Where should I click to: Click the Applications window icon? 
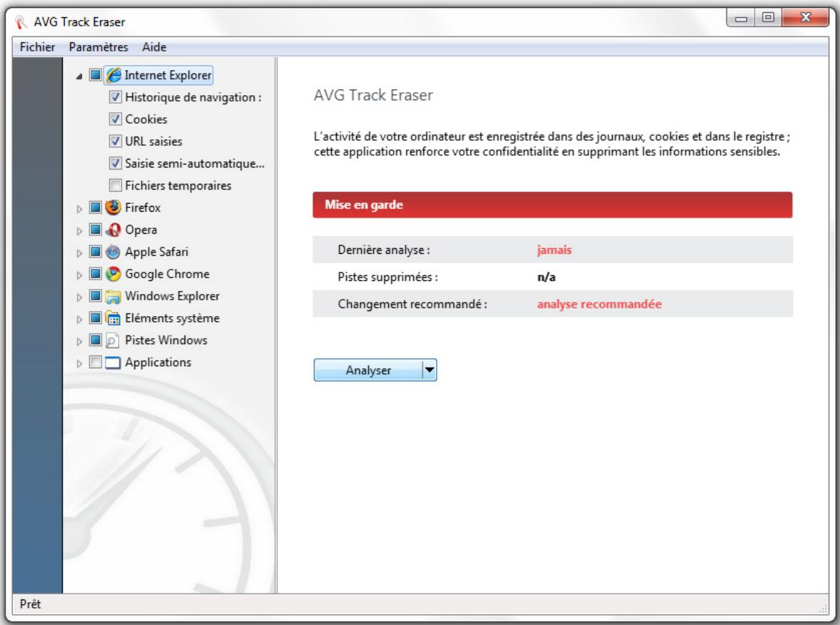113,363
